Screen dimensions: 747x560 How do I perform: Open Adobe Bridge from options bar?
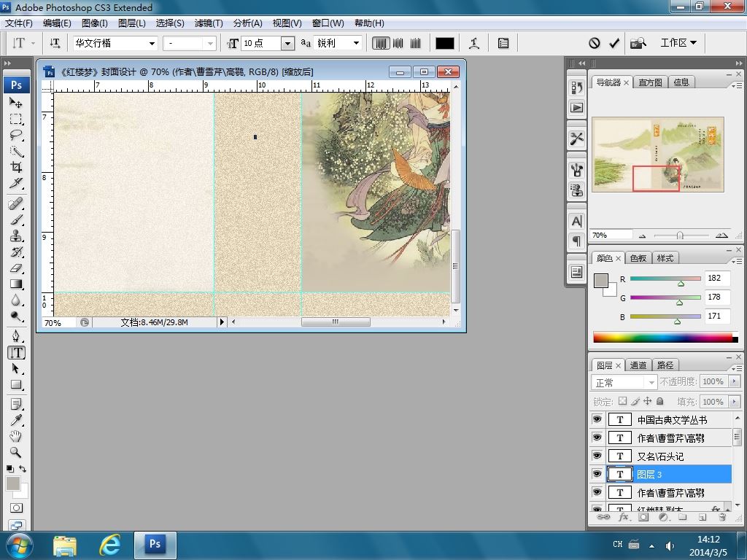click(638, 43)
